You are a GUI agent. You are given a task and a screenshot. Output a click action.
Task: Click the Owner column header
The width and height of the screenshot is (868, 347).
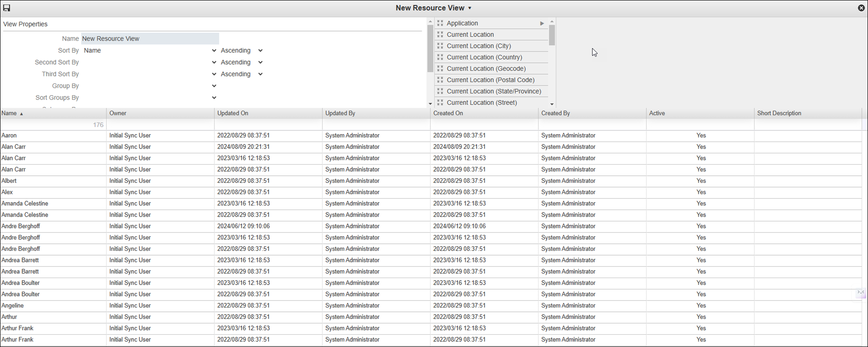click(x=160, y=113)
